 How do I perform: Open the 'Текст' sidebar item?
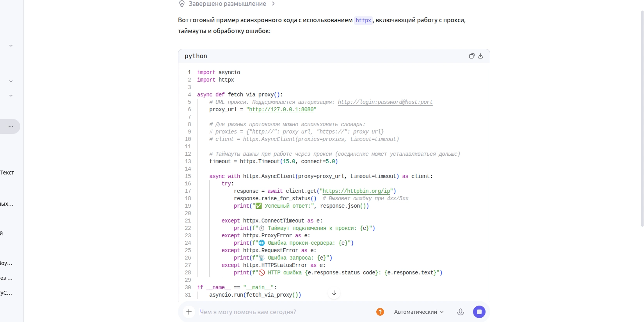(7, 173)
